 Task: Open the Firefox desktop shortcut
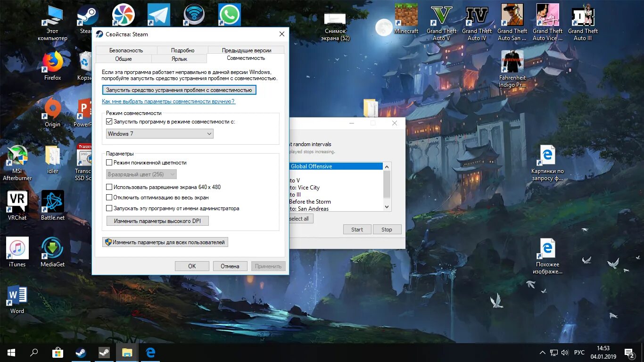coord(53,66)
